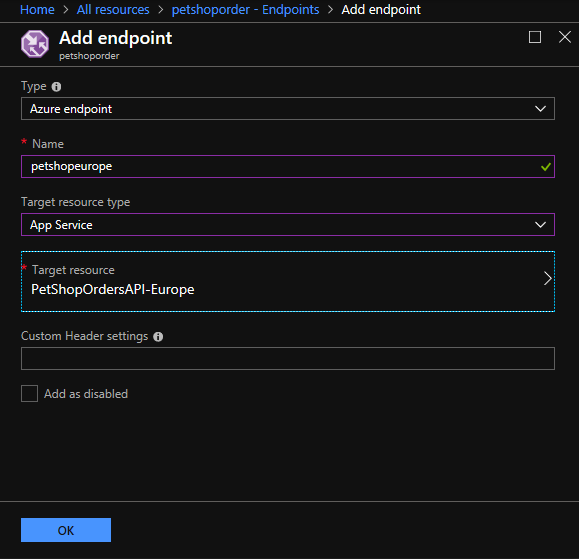Click OK to add the endpoint

click(66, 530)
